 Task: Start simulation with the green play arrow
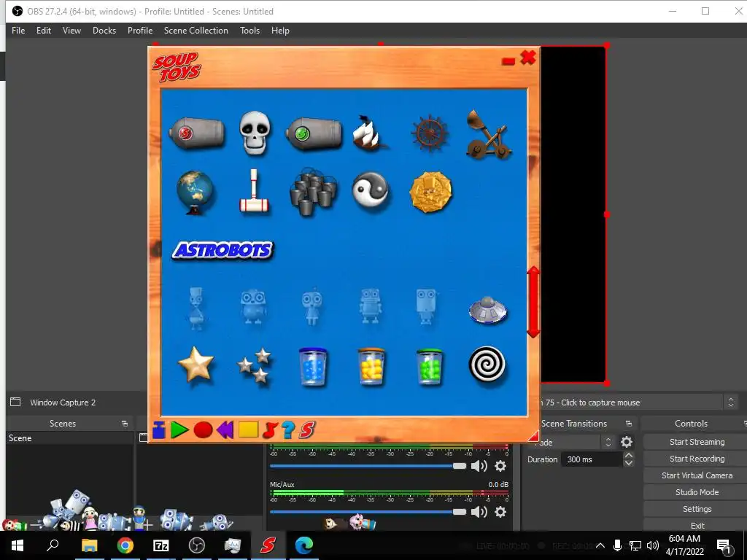179,429
